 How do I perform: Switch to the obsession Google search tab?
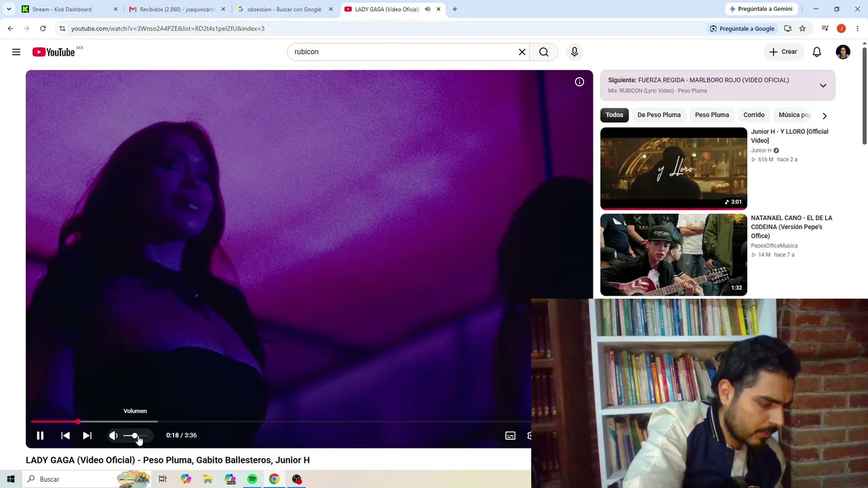[284, 9]
